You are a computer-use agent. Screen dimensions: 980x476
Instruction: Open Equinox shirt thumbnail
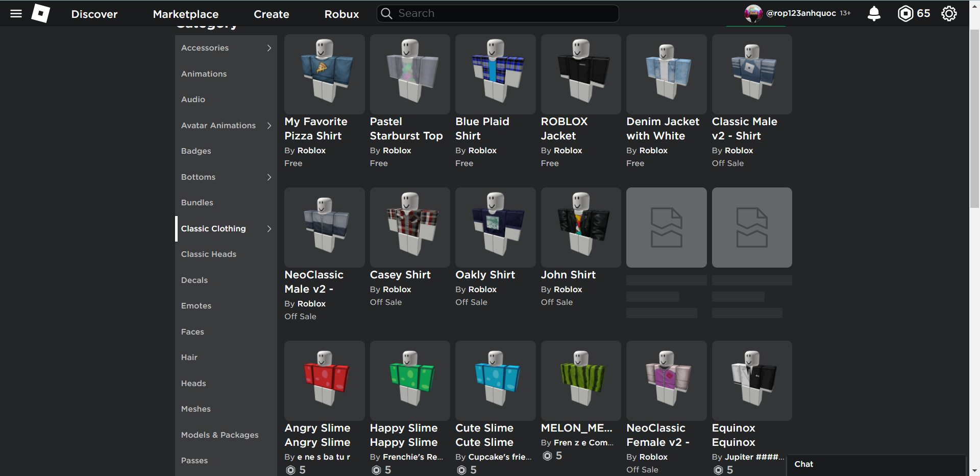752,381
